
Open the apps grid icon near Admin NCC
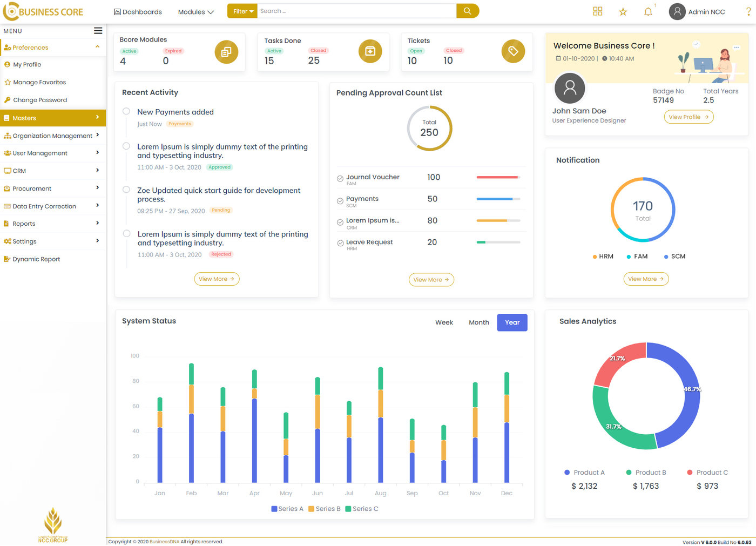597,11
